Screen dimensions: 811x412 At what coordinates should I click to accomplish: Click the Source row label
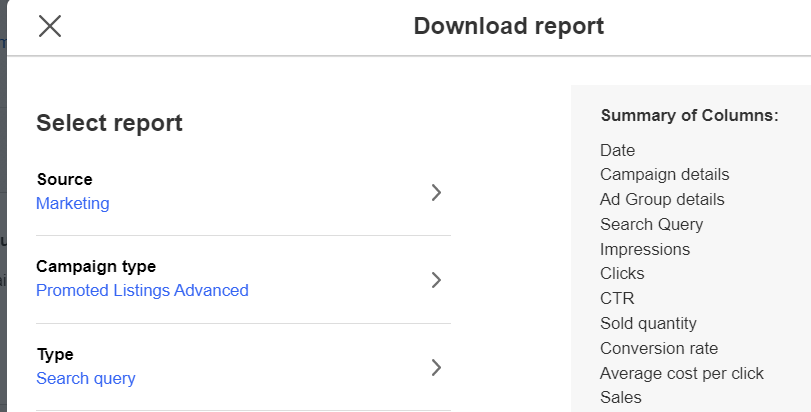click(x=64, y=180)
